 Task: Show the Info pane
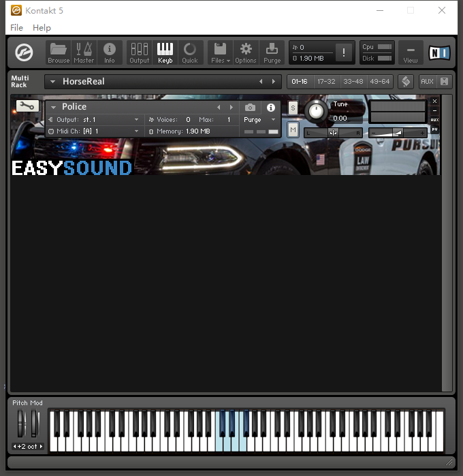pos(109,52)
